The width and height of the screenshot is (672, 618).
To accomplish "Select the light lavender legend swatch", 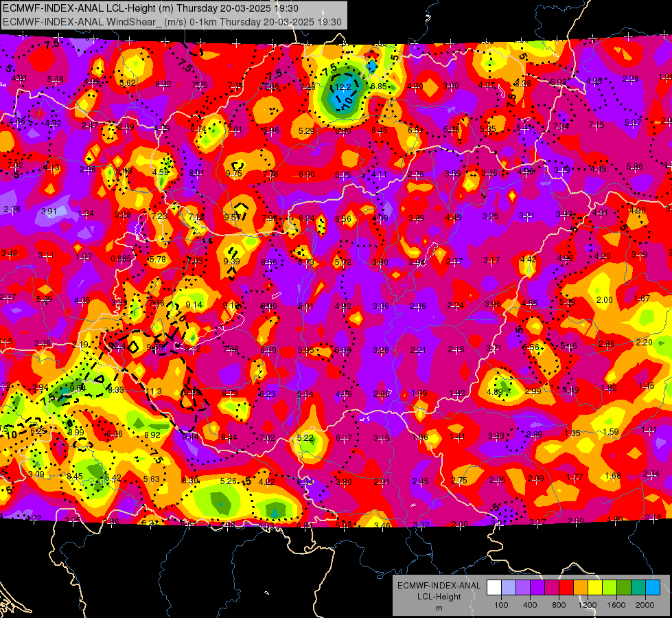I will tap(509, 588).
